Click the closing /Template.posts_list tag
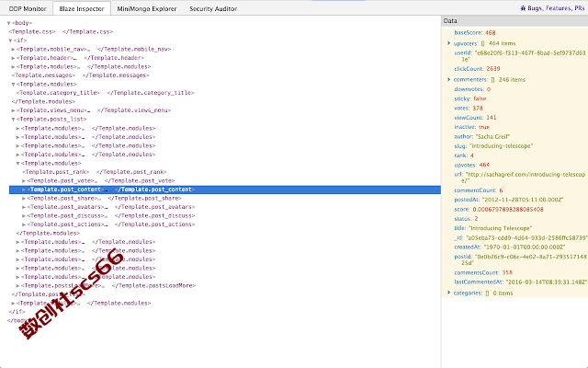Screen dimensions: 588x368 coord(48,294)
